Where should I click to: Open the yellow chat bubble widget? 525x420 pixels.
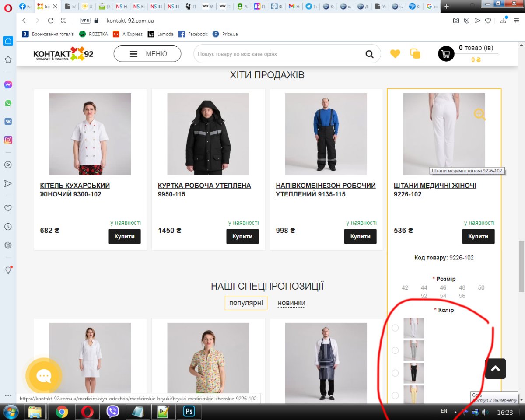tap(44, 376)
